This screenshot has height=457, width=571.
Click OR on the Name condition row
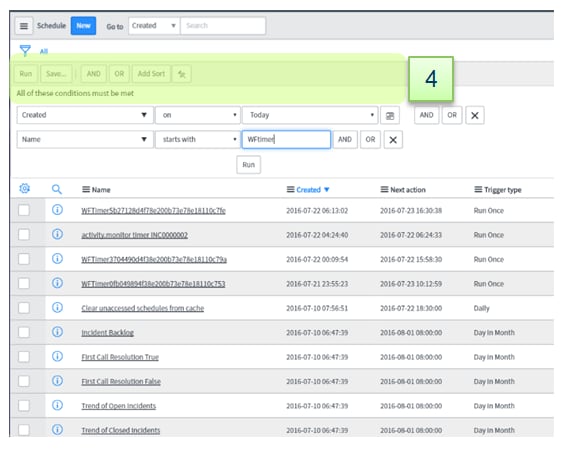pyautogui.click(x=370, y=140)
